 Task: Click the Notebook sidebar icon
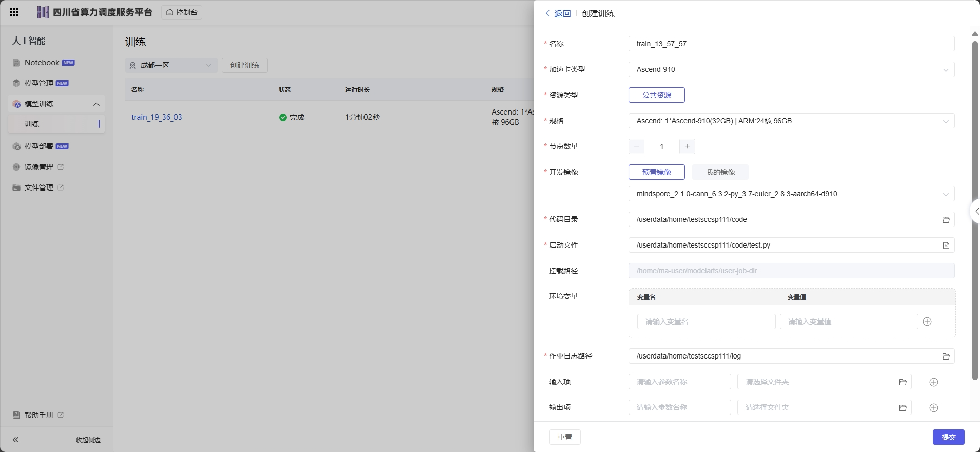tap(16, 63)
